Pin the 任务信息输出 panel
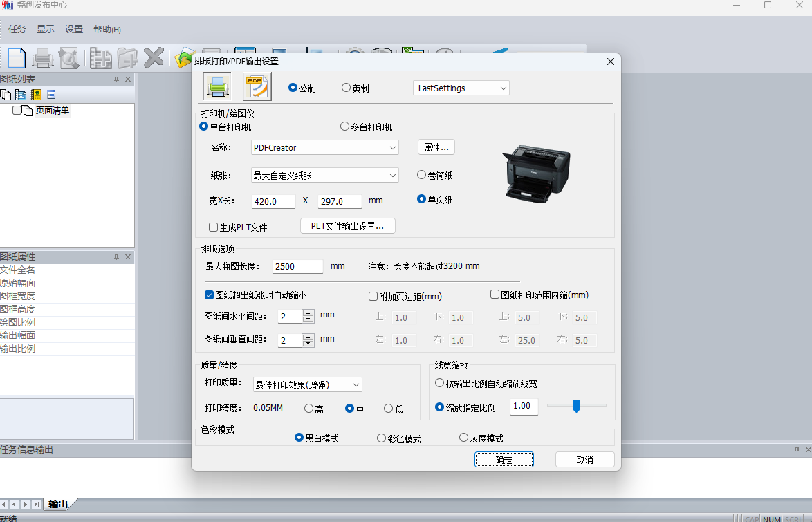Screen dimensions: 812x522 [x=797, y=449]
